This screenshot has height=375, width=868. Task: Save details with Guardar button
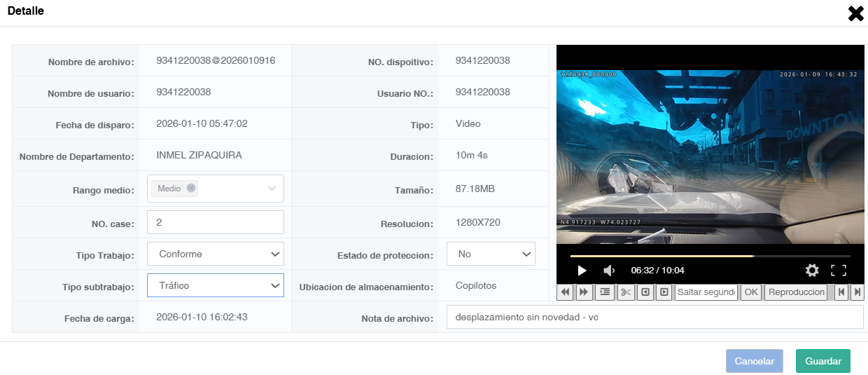pos(823,361)
